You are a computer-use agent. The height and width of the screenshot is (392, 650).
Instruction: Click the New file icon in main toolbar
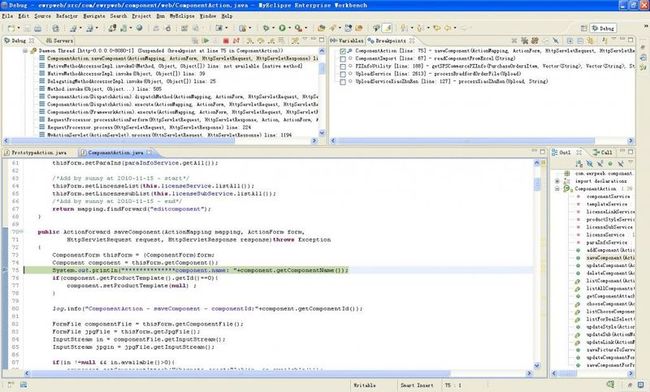11,28
